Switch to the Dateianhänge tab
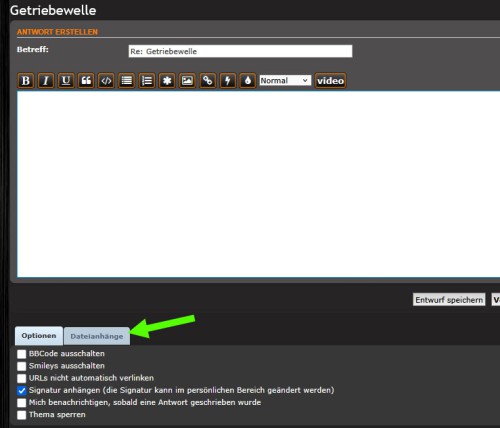The width and height of the screenshot is (500, 428). [x=97, y=336]
